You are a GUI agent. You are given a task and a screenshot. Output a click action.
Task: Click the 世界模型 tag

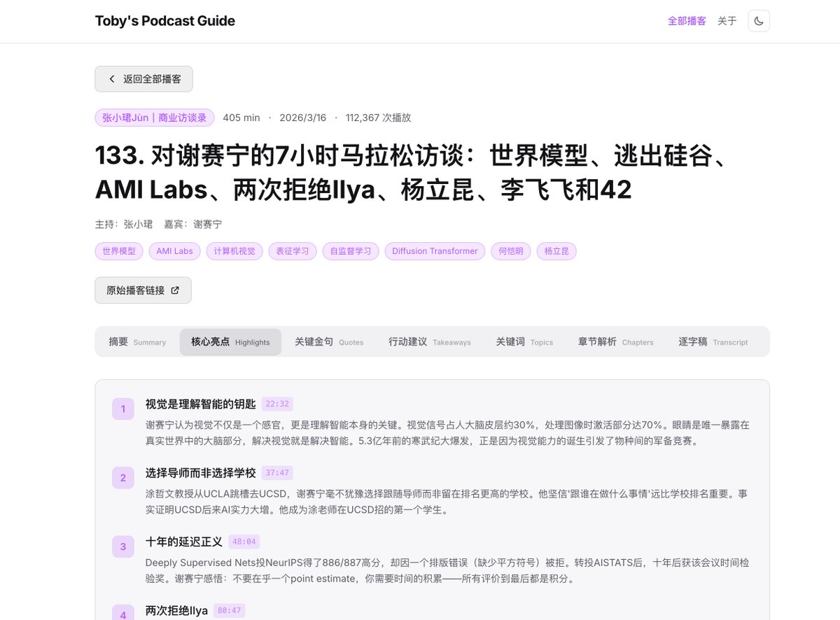tap(119, 251)
